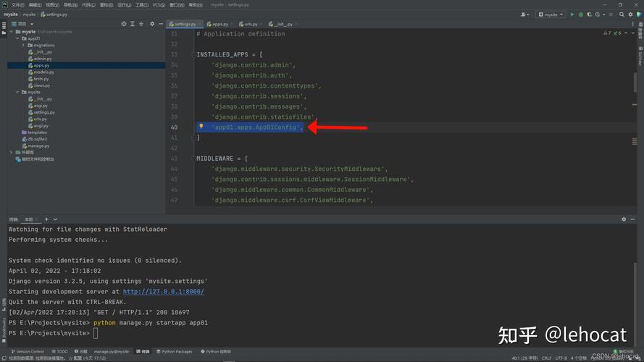644x362 pixels.
Task: Open the Version Control tool window
Action: click(x=27, y=351)
